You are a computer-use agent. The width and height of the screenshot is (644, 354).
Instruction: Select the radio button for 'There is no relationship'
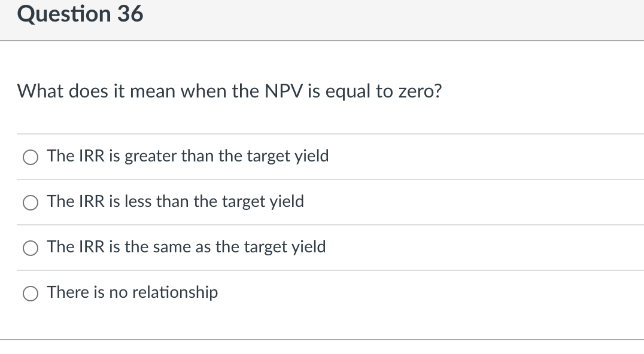pos(31,293)
